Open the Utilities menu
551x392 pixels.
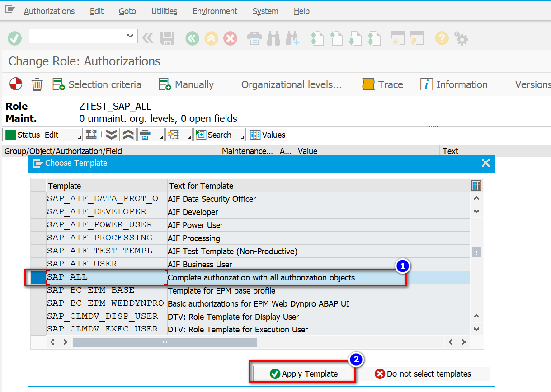pos(164,11)
